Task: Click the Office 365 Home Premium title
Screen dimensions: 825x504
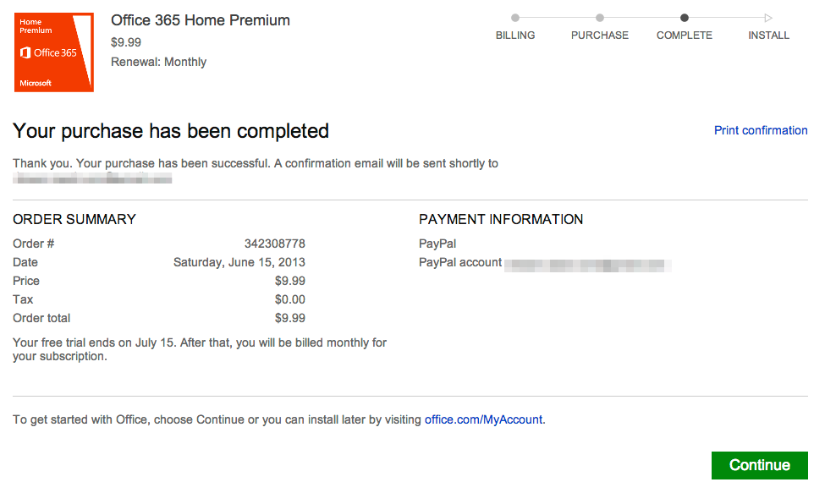Action: click(201, 20)
